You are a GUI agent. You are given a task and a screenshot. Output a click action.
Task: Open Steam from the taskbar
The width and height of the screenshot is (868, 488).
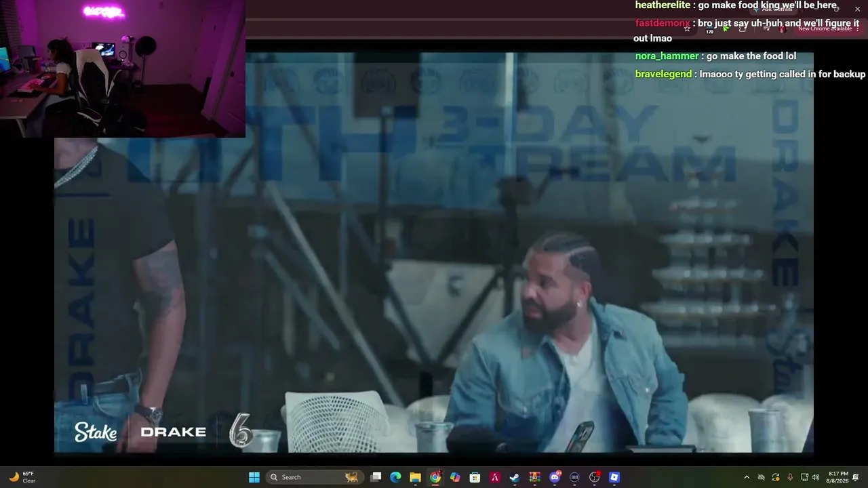515,477
